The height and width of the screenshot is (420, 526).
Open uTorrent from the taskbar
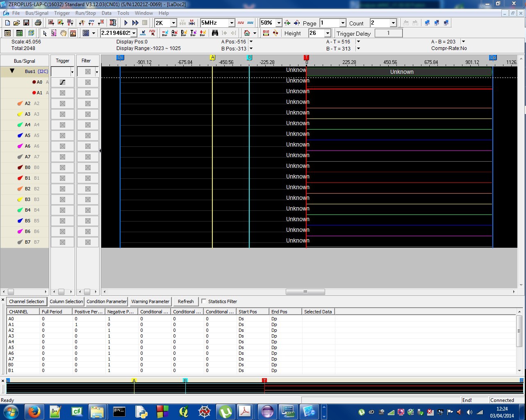point(225,411)
